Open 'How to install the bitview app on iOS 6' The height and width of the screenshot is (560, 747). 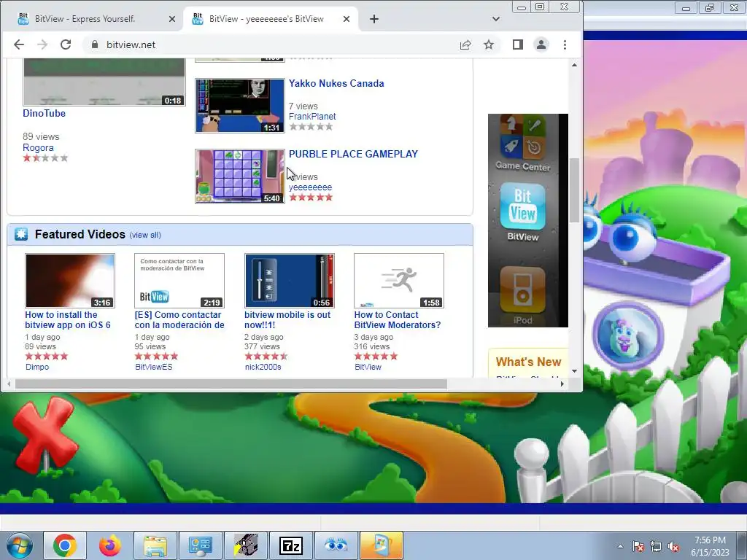click(x=68, y=320)
